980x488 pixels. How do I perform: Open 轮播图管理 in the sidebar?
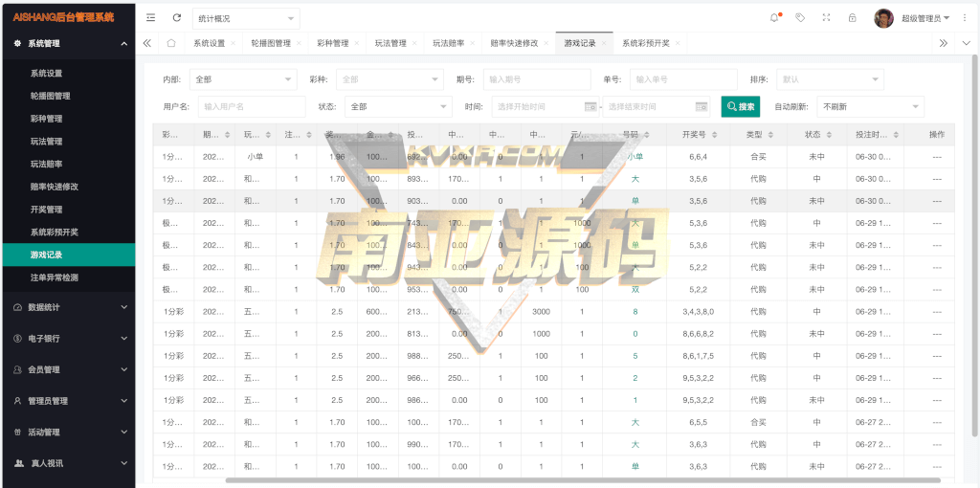click(x=69, y=96)
